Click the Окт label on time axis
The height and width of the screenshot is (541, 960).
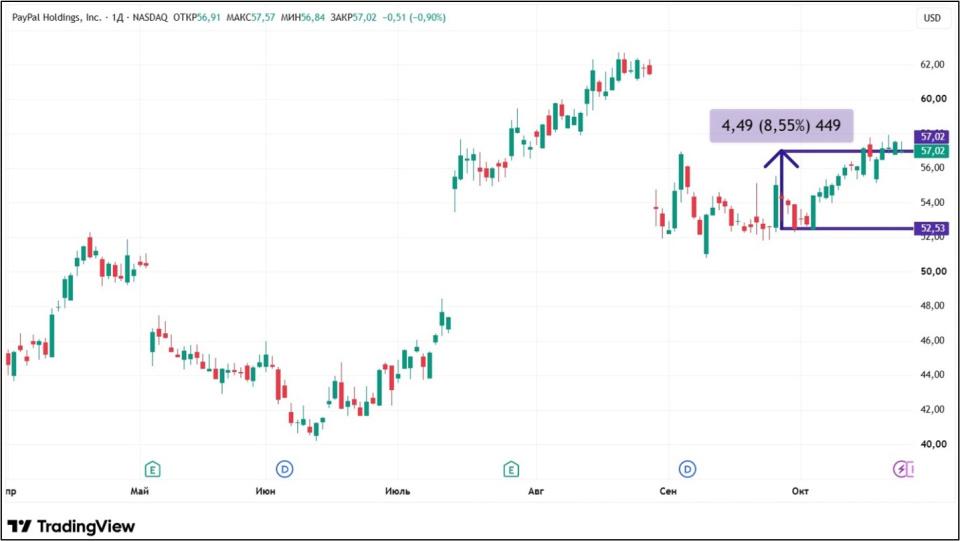[800, 491]
